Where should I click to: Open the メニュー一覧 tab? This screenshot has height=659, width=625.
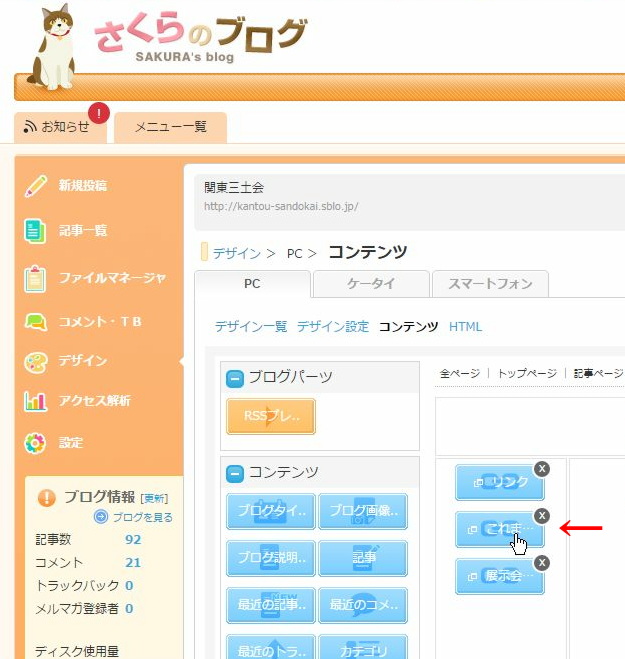point(170,127)
